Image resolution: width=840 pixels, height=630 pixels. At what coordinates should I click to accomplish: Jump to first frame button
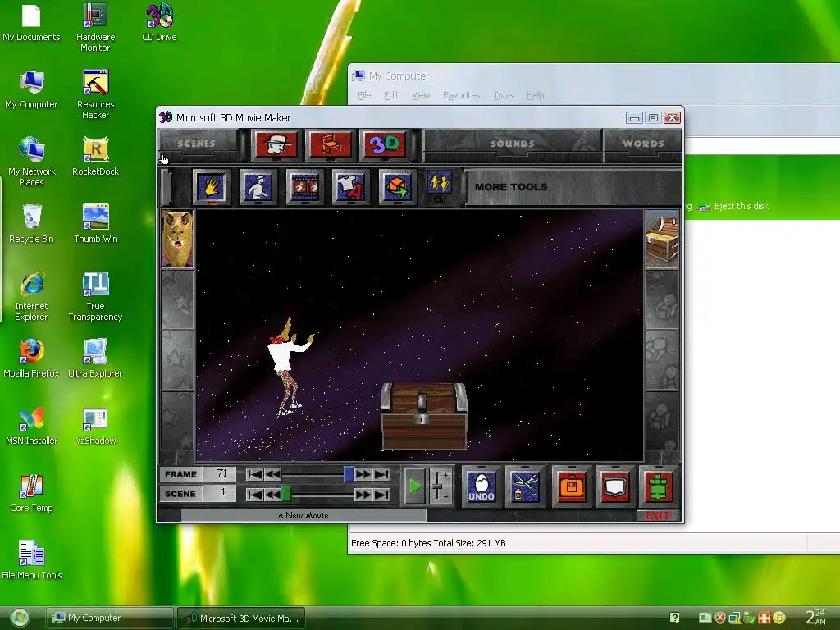(255, 474)
